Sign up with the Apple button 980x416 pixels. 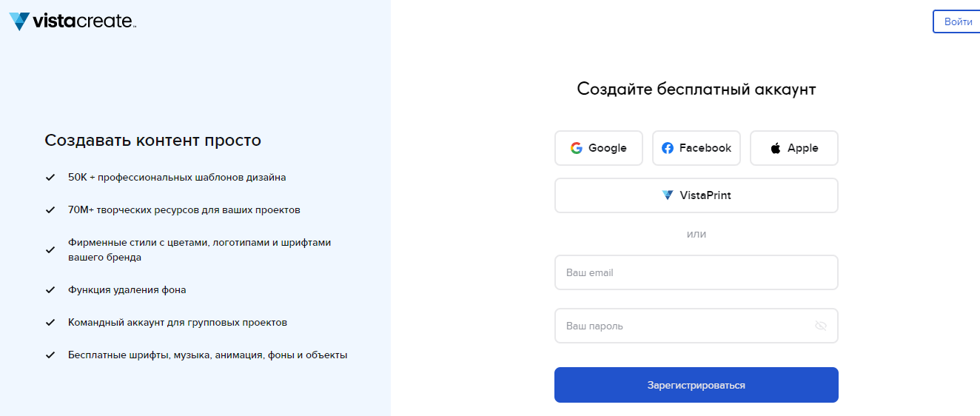click(794, 148)
